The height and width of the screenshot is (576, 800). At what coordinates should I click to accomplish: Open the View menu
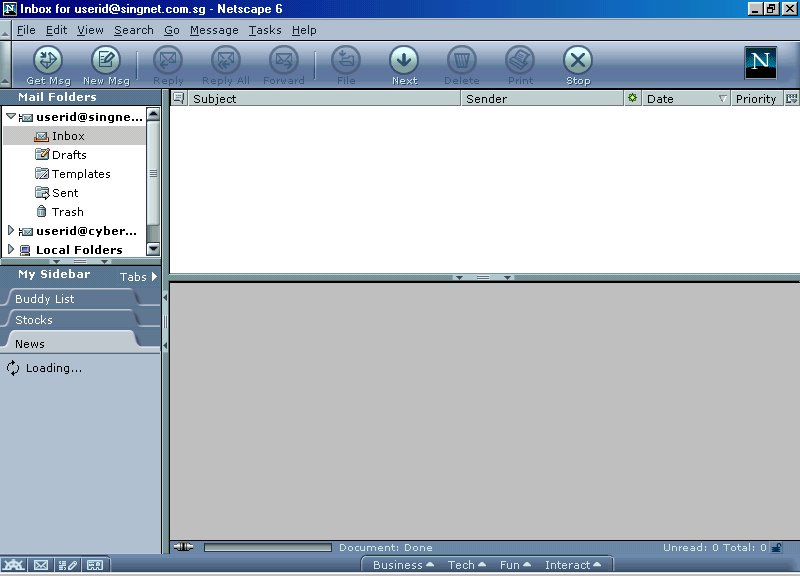(x=90, y=30)
